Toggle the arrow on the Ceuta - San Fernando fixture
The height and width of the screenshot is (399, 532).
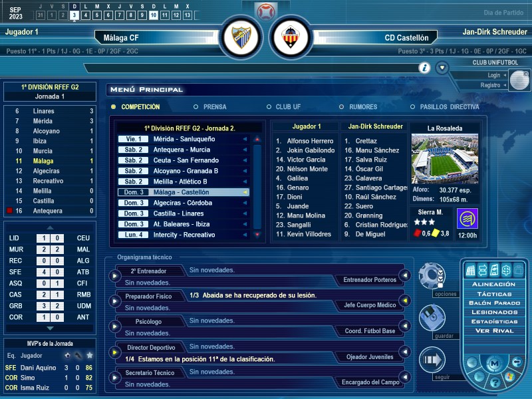click(x=245, y=160)
